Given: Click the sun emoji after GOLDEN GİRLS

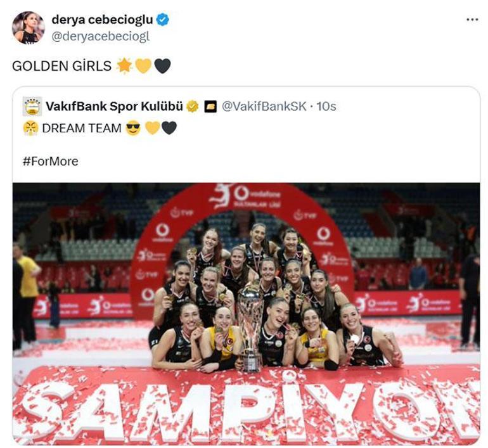Looking at the screenshot, I should coord(124,66).
